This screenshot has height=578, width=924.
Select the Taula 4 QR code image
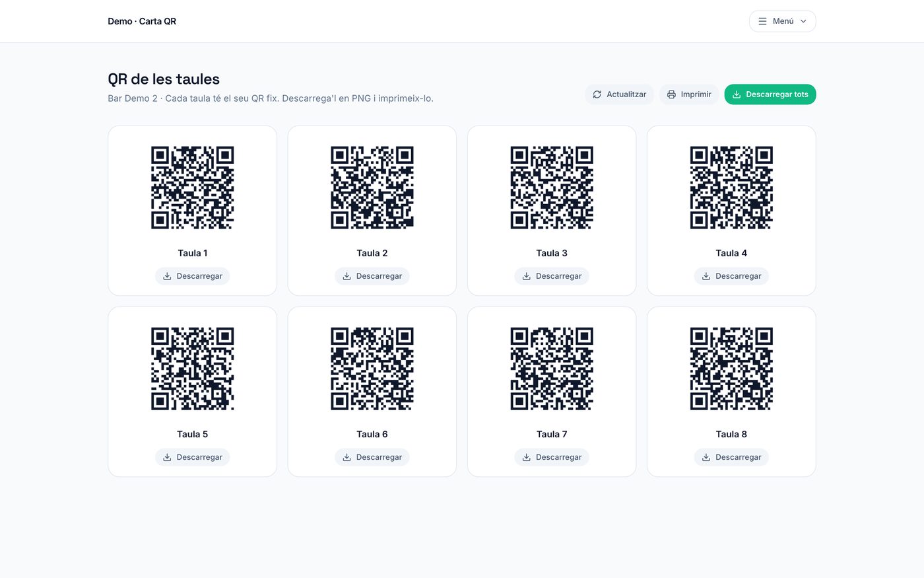[x=731, y=188]
